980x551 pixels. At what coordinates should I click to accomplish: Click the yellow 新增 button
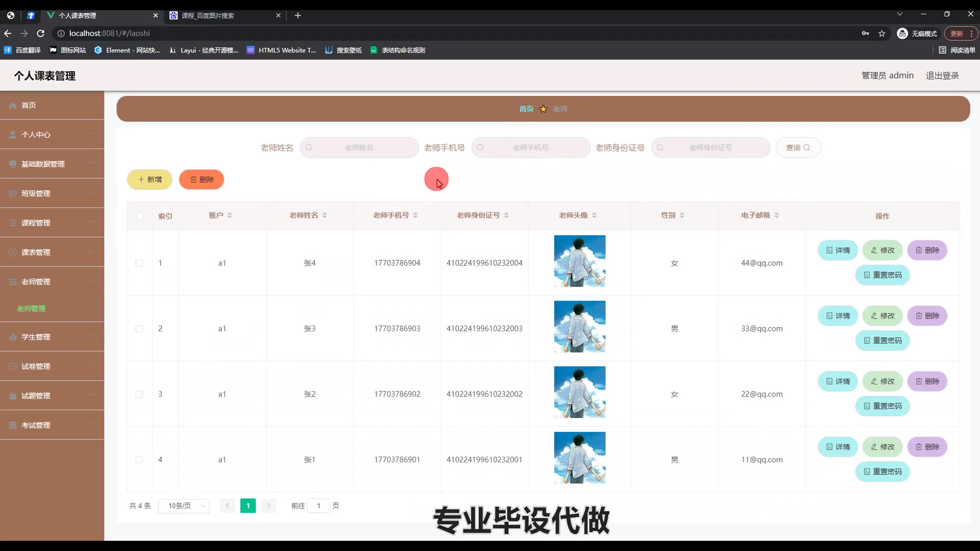point(150,180)
